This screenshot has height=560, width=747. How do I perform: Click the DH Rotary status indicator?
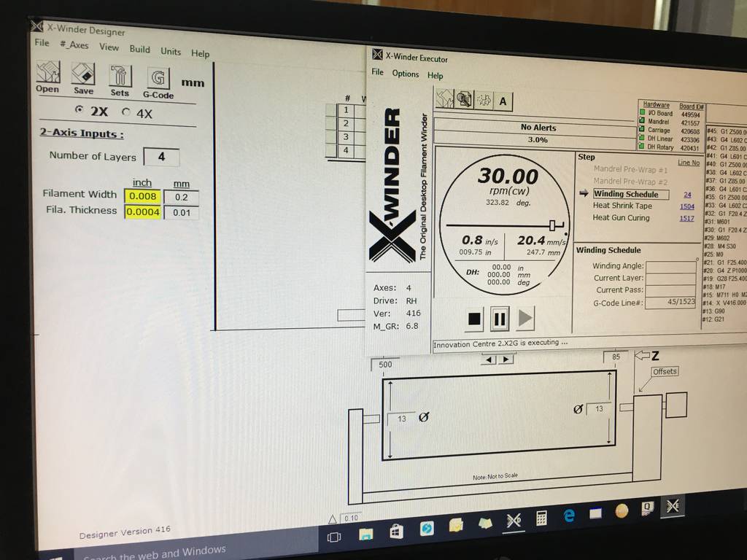(642, 146)
